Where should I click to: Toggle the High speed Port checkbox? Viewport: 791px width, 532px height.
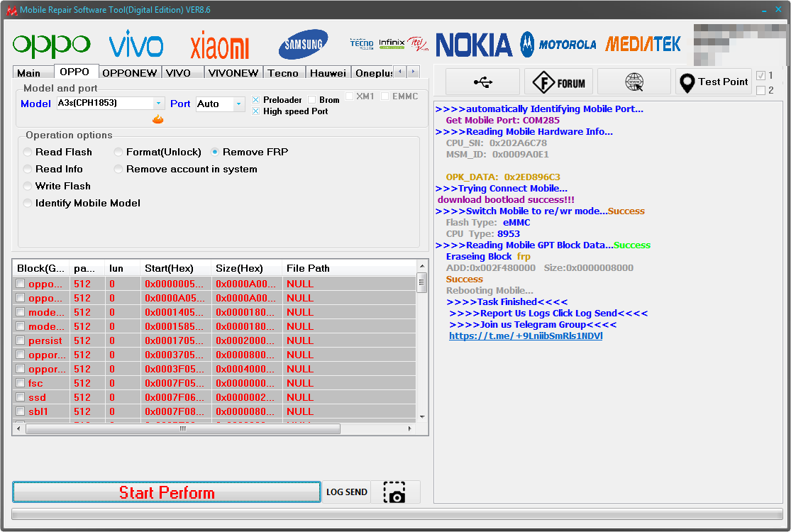[256, 111]
